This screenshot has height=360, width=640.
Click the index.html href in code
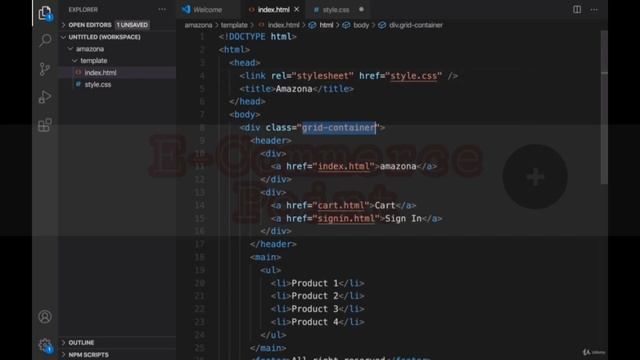344,167
